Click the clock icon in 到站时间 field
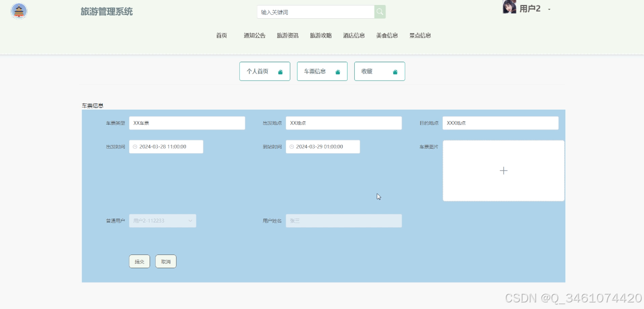The width and height of the screenshot is (644, 309). (x=291, y=147)
